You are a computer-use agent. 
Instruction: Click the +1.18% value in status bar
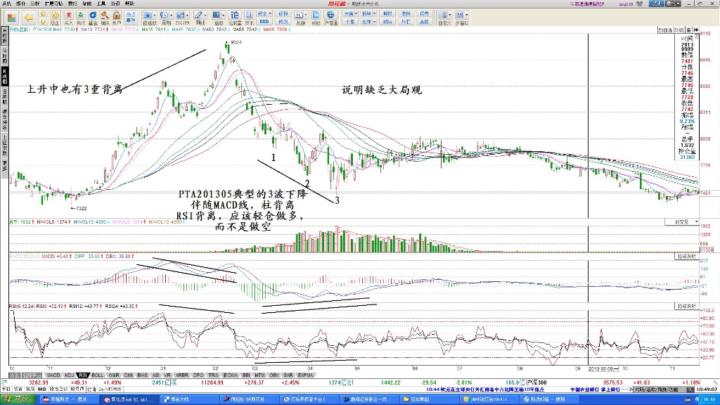pos(692,382)
